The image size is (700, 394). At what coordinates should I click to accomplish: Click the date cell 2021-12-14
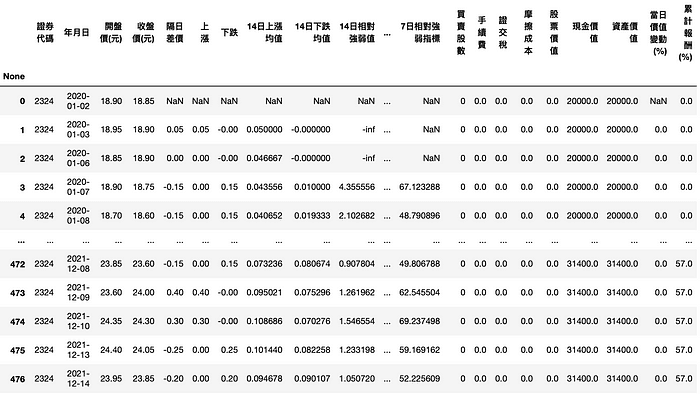78,378
